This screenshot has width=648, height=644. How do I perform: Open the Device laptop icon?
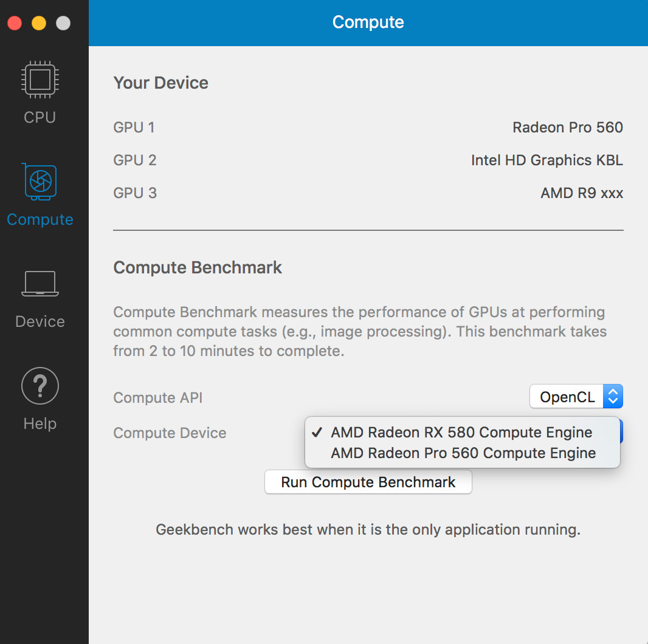(40, 283)
